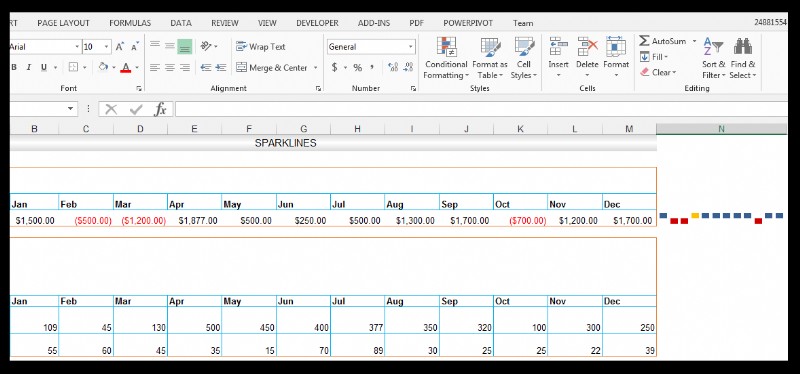Click the formula bar input field
Screen dimensions: 800x374
481,109
